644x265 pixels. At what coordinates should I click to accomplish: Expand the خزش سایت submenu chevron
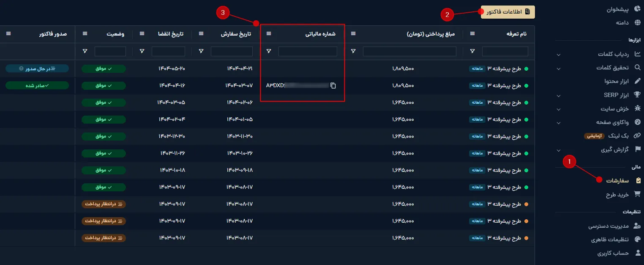[559, 109]
